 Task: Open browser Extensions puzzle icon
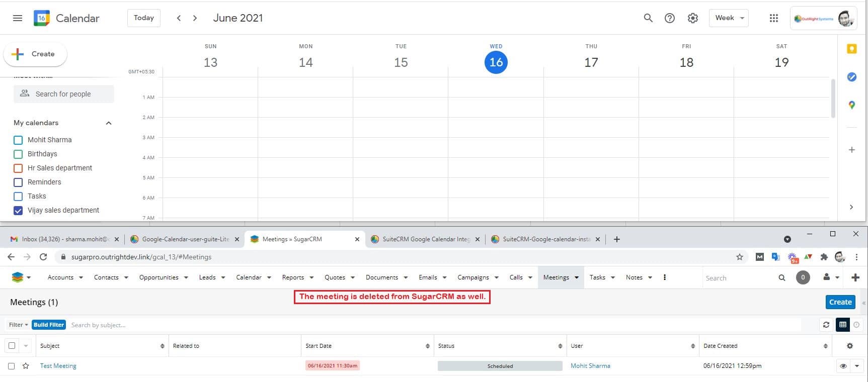tap(824, 257)
